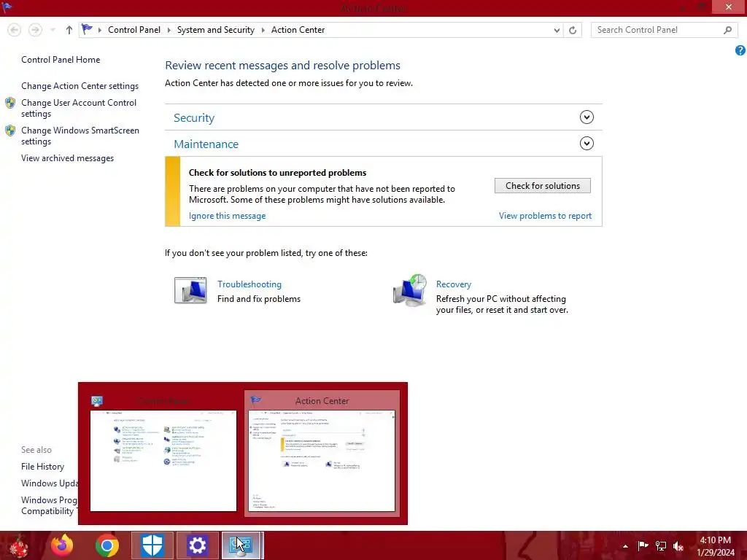Click the Control Panel icon in preview header

97,401
